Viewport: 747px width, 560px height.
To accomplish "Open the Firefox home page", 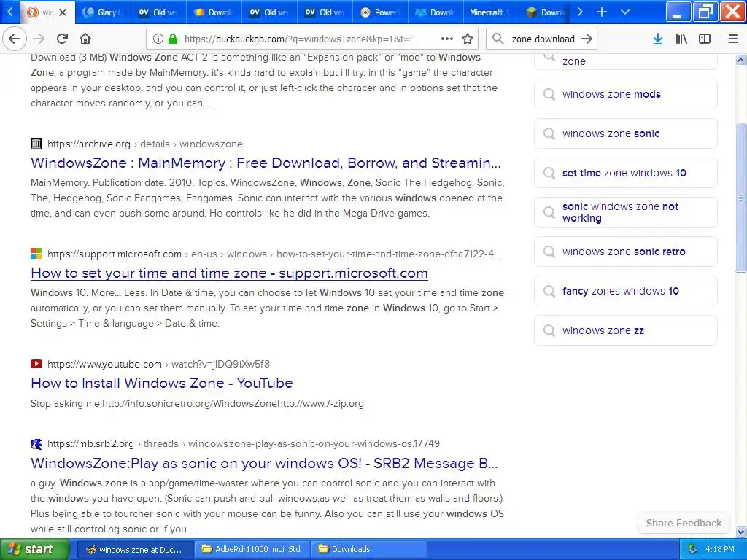I will click(x=85, y=39).
